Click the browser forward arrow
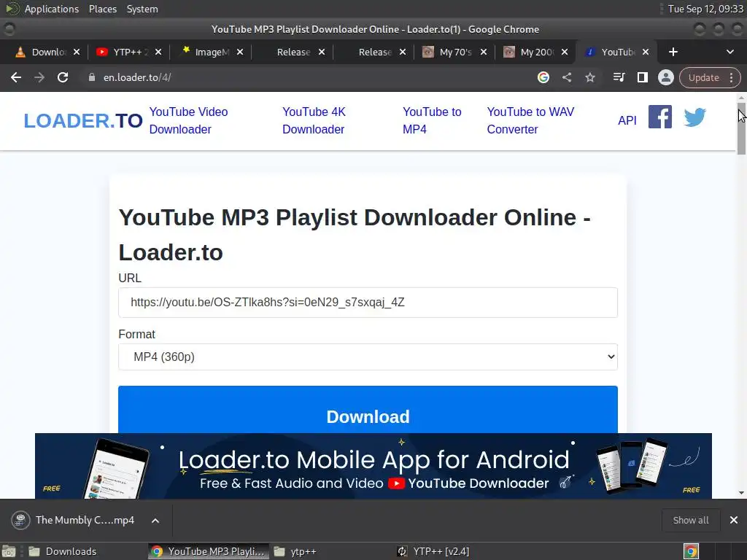 pyautogui.click(x=39, y=77)
